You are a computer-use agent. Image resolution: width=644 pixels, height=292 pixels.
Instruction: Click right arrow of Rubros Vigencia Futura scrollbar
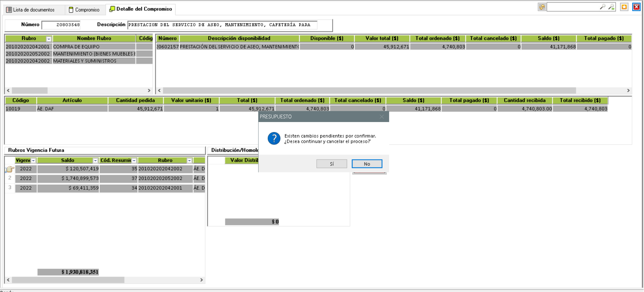(201, 280)
